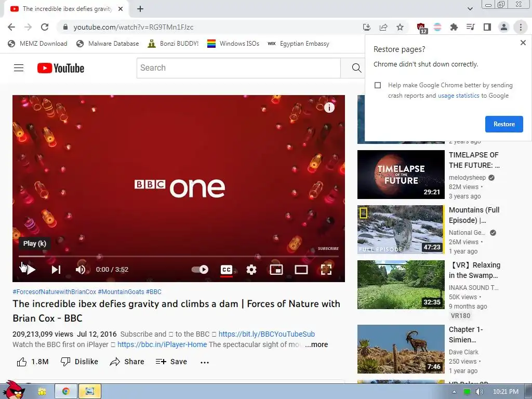Image resolution: width=532 pixels, height=399 pixels.
Task: Seek on the video progress bar
Action: point(179,256)
